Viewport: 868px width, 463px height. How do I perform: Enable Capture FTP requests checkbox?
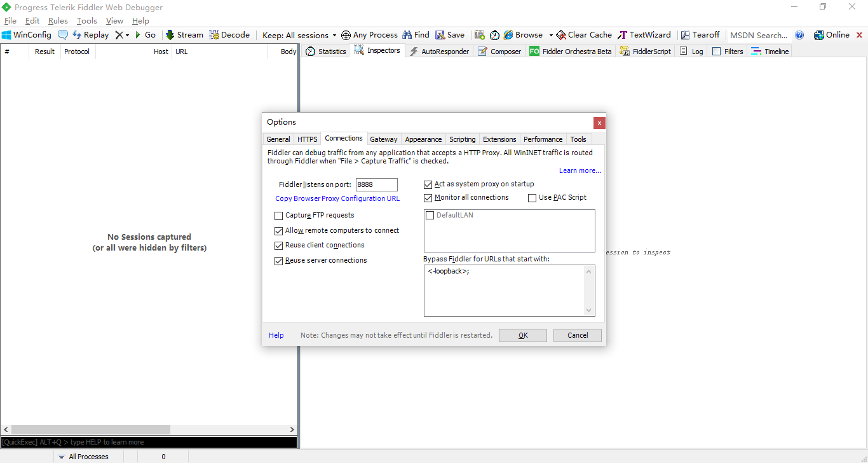coord(278,216)
